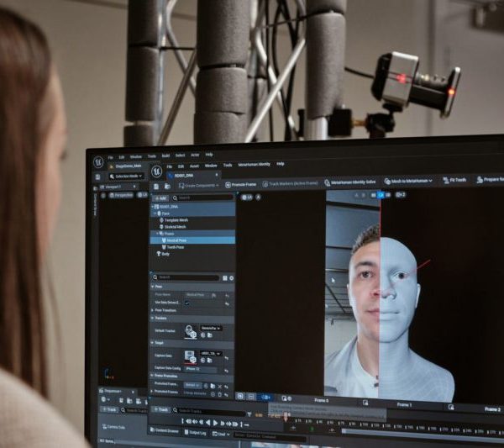Play the sequence forward

[x=215, y=423]
